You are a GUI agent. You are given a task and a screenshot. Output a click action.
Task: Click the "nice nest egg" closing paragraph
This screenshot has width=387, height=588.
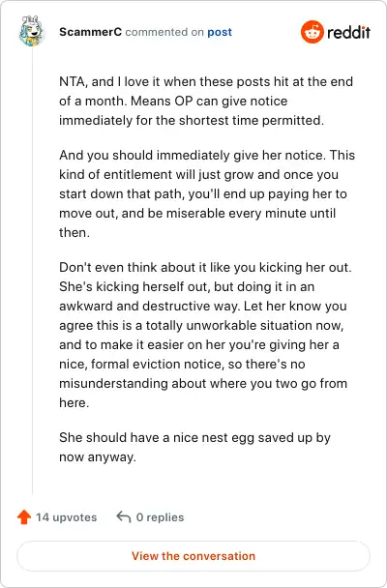click(195, 448)
